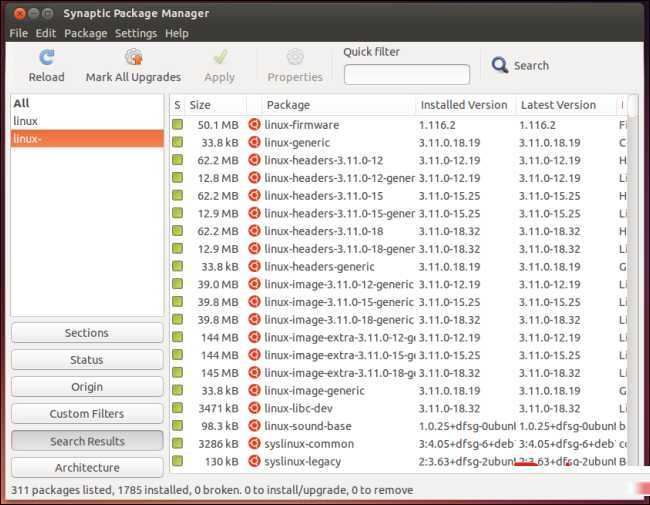
Task: Click the Search Results button
Action: [x=87, y=441]
